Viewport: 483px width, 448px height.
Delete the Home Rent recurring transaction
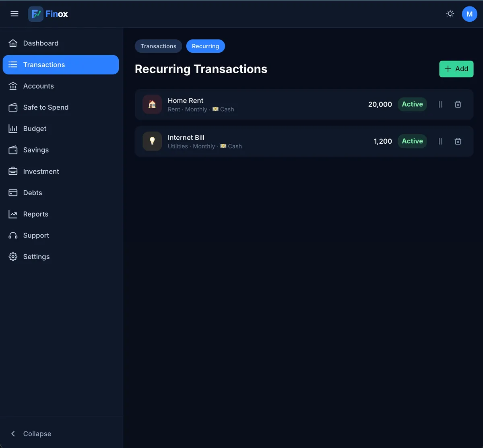[x=458, y=104]
